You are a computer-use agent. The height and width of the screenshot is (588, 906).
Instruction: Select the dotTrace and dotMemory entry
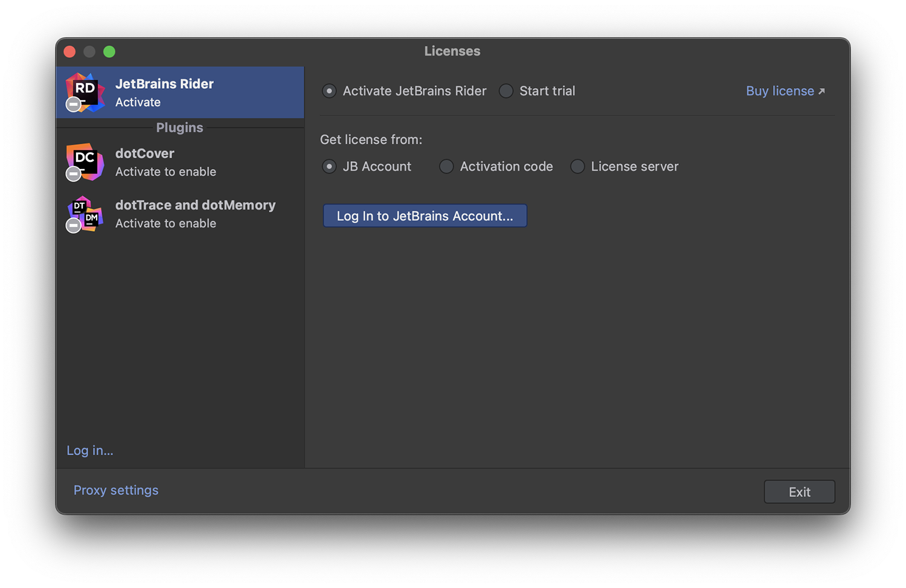180,214
